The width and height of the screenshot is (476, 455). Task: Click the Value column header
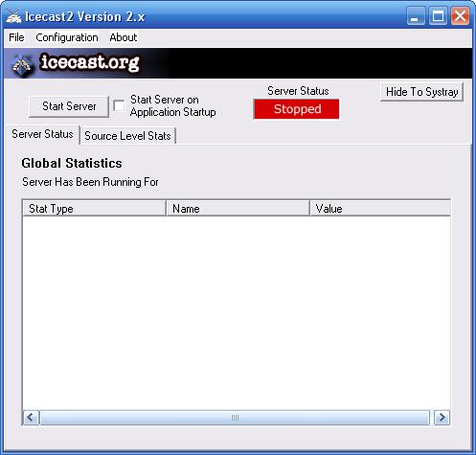pos(380,209)
